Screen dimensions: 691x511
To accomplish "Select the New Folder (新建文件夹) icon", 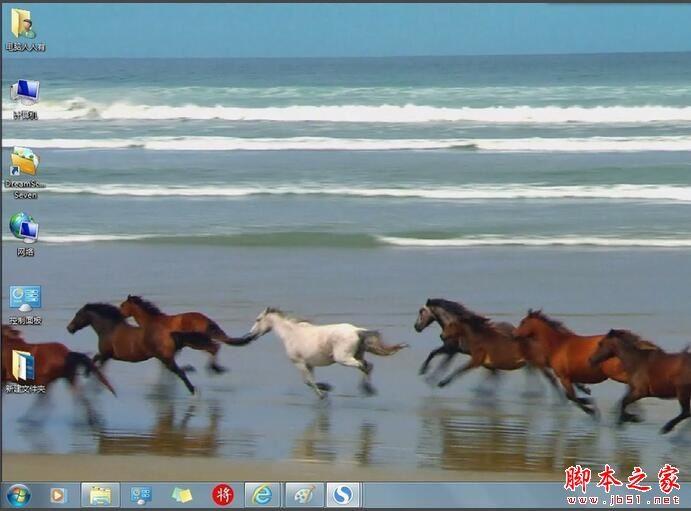I will click(23, 365).
